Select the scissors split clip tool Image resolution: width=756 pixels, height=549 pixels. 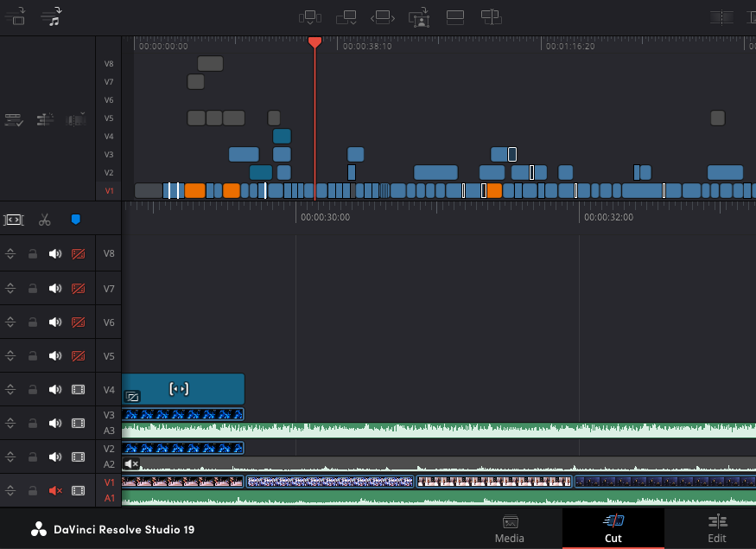(46, 220)
